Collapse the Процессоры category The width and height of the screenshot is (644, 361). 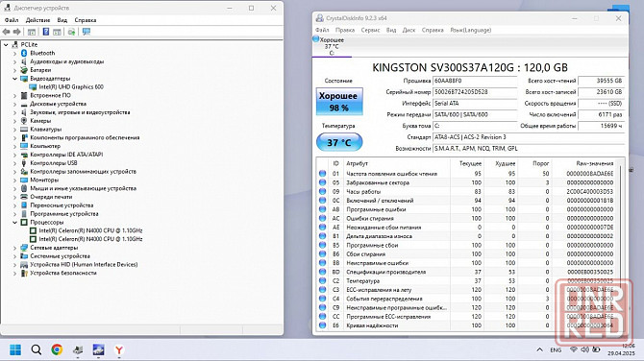(x=14, y=222)
